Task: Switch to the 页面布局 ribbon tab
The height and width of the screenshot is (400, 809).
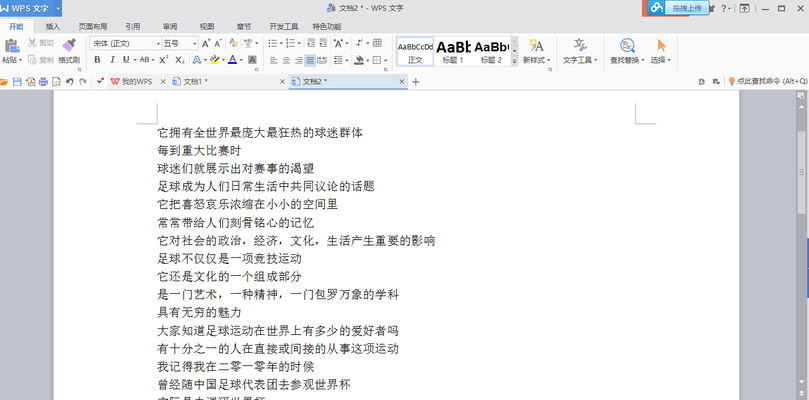Action: [x=93, y=27]
